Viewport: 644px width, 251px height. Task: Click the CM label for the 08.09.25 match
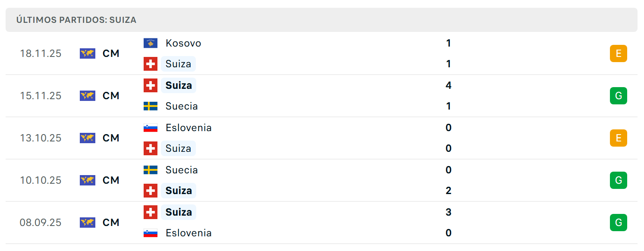pyautogui.click(x=111, y=223)
